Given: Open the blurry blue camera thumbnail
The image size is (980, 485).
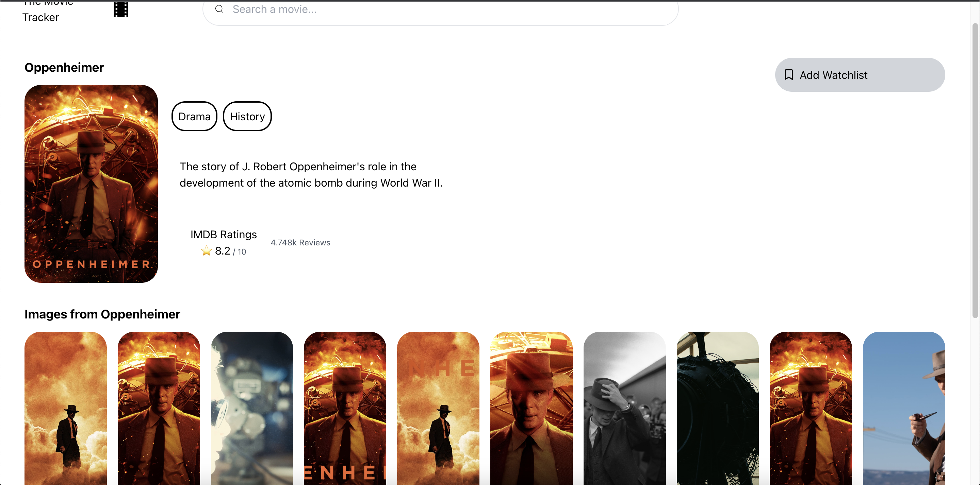Looking at the screenshot, I should [252, 408].
